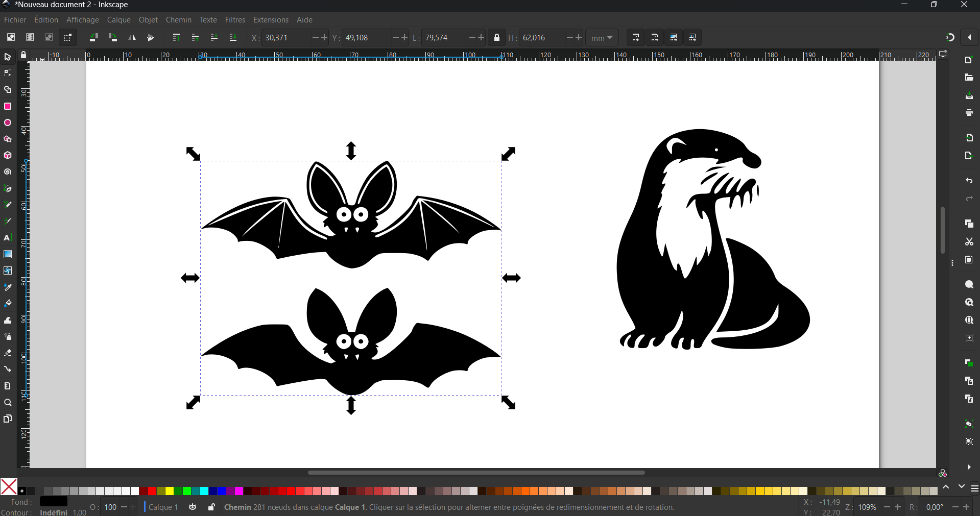Open the Chemin menu

pos(178,20)
